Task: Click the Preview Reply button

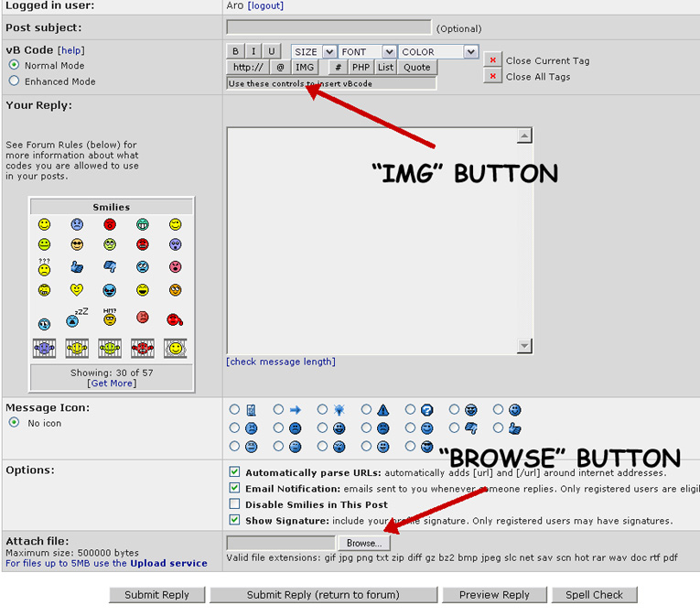Action: tap(494, 595)
